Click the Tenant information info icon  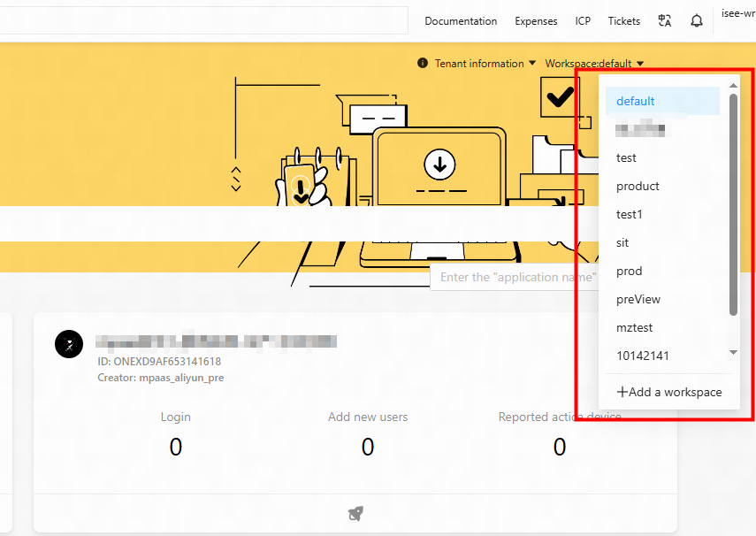coord(423,63)
